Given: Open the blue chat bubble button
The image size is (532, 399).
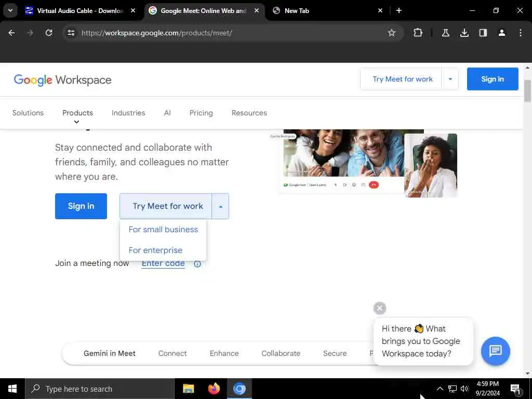Looking at the screenshot, I should tap(495, 351).
